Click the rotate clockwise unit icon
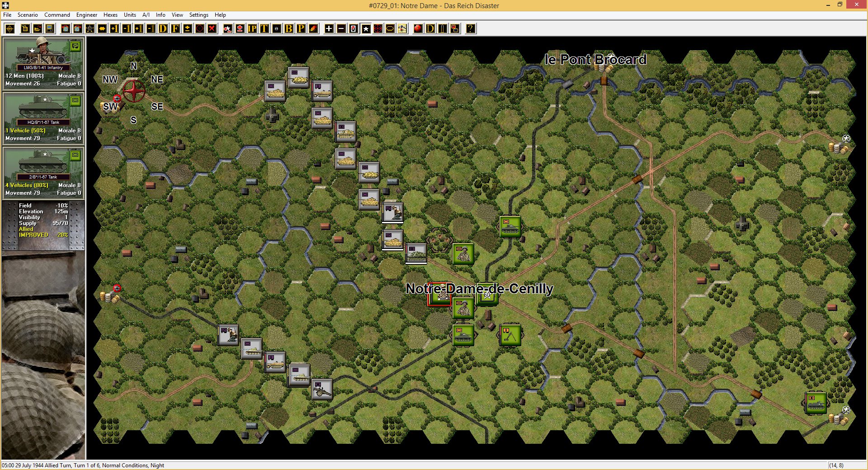This screenshot has height=470, width=868. pos(78,28)
